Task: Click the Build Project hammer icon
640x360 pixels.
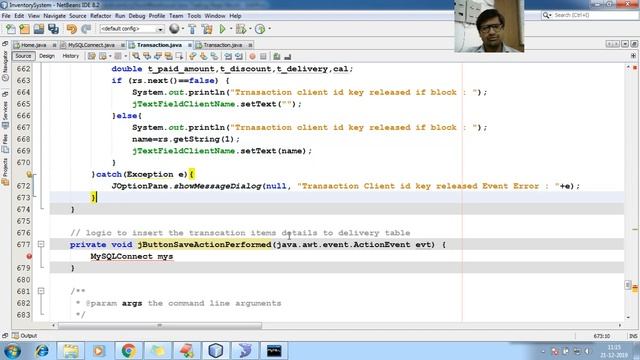Action: (x=192, y=29)
